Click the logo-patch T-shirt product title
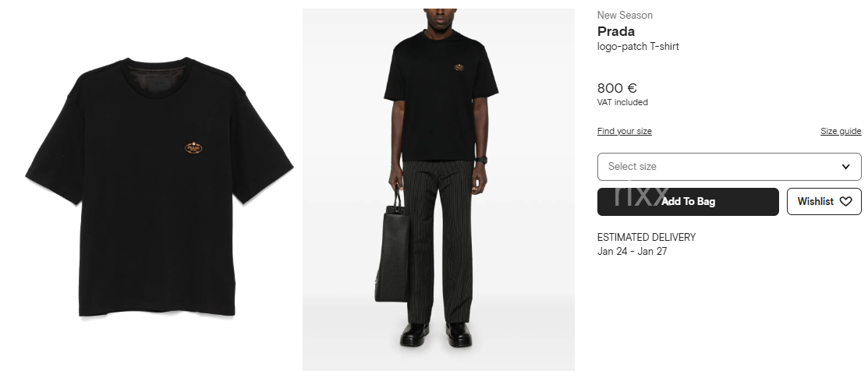The image size is (868, 378). [638, 47]
